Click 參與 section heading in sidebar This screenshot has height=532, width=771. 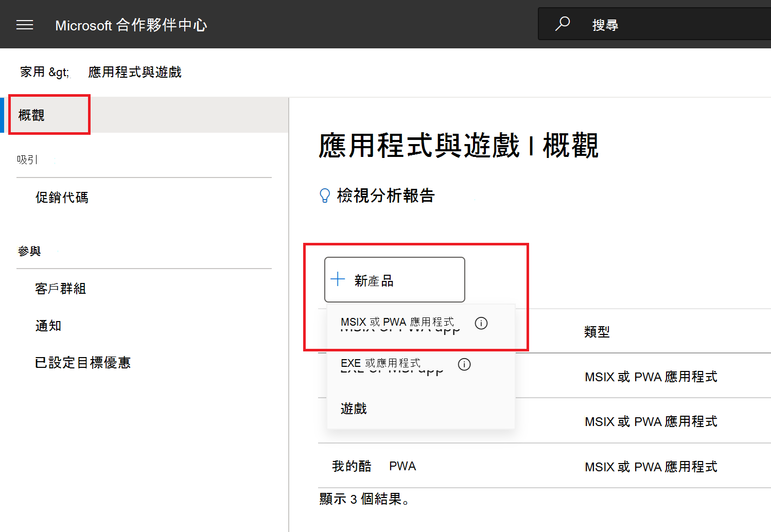29,251
